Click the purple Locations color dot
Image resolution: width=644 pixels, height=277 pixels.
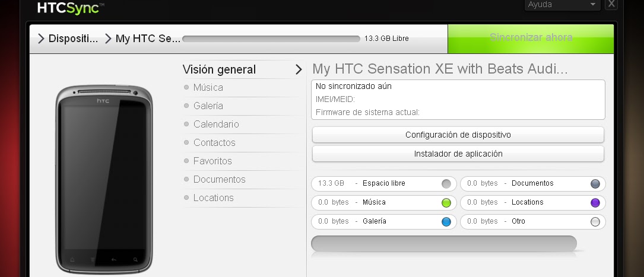coord(595,203)
